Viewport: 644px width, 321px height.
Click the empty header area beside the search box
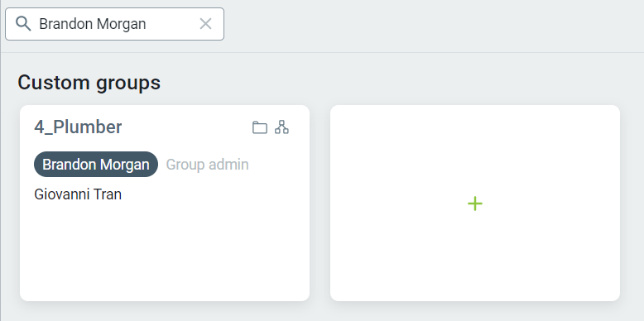point(431,25)
